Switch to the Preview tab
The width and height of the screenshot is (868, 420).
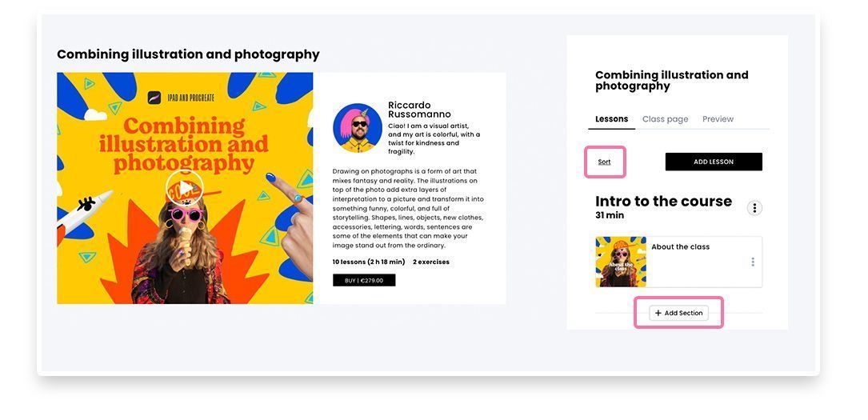click(x=718, y=119)
